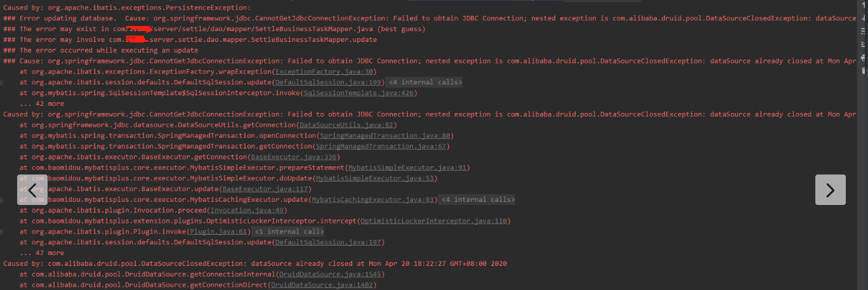Jump to SpringManagedTransaction.java:80 source link
868x290 pixels.
(385, 136)
